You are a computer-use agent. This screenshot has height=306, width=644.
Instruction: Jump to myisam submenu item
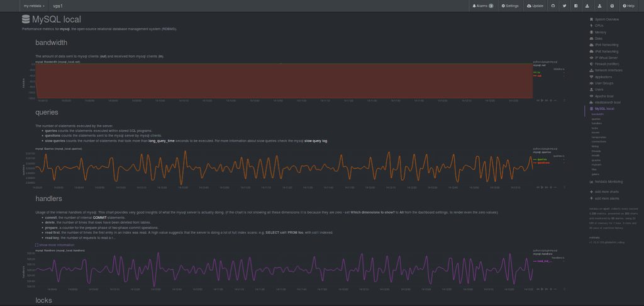(x=596, y=164)
